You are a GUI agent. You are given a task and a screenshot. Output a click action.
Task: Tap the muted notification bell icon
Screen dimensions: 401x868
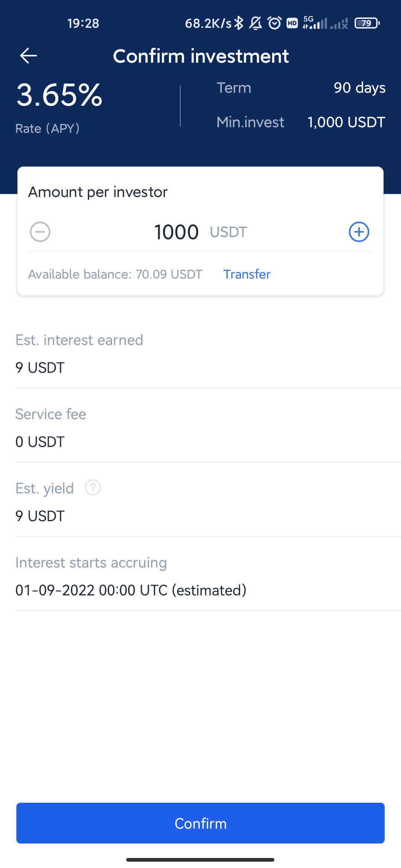(255, 23)
